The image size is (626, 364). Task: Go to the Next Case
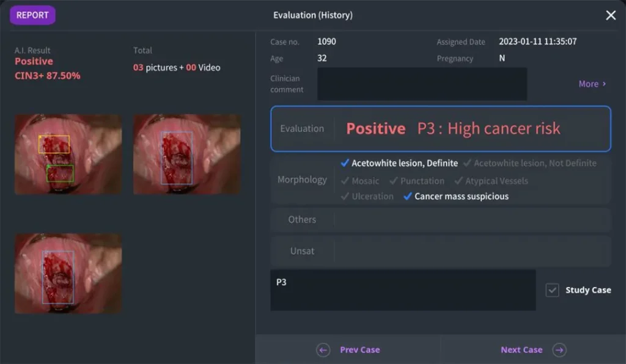click(x=521, y=350)
